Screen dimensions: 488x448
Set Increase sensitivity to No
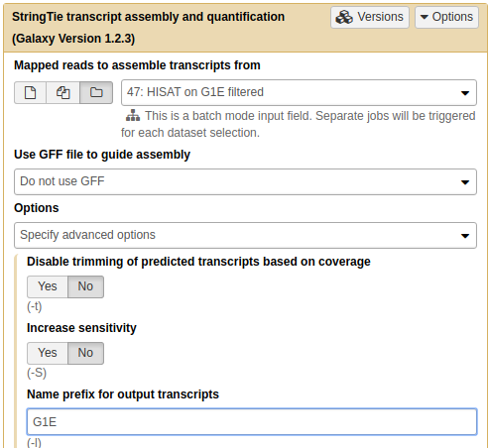tap(85, 353)
